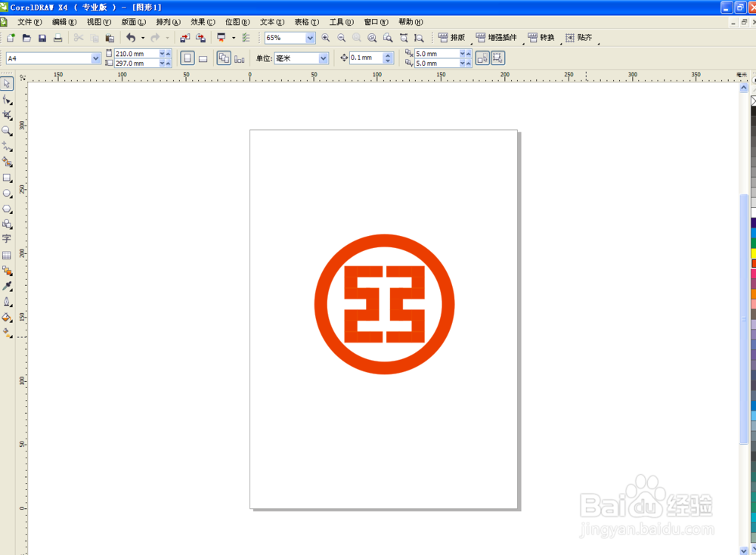The height and width of the screenshot is (555, 756).
Task: Pick the yellow palette swatch
Action: [x=753, y=253]
